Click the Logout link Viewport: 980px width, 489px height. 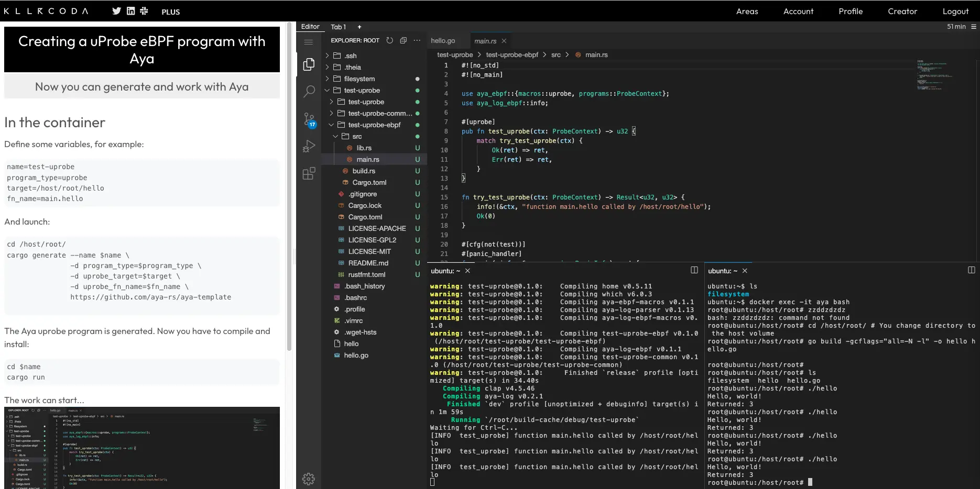coord(955,11)
